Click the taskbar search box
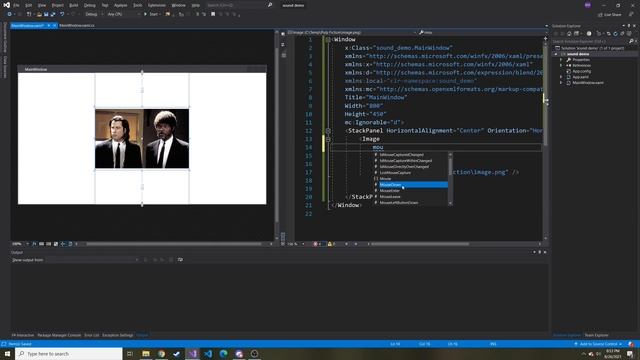 click(x=69, y=354)
